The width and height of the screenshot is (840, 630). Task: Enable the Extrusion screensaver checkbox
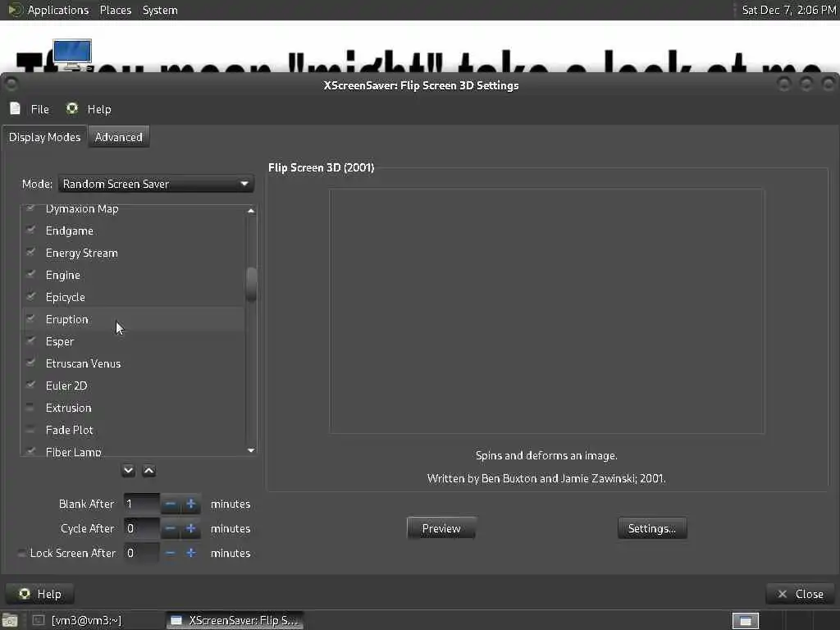[30, 408]
